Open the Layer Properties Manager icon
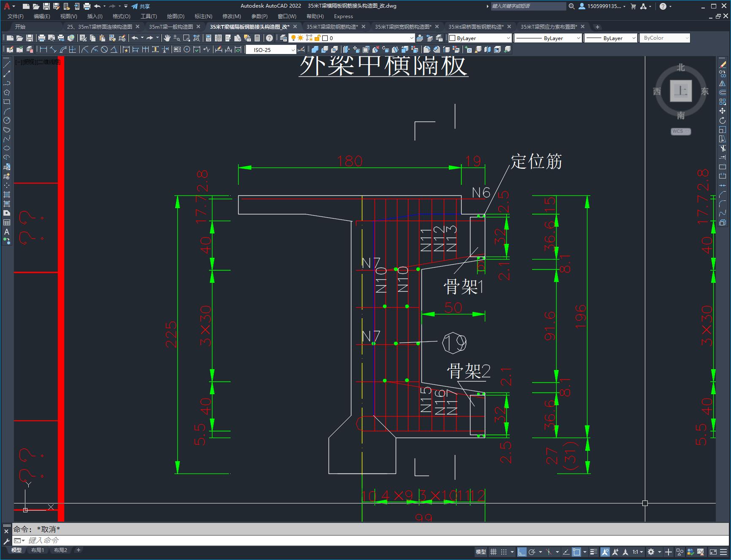The width and height of the screenshot is (731, 560). pos(283,38)
